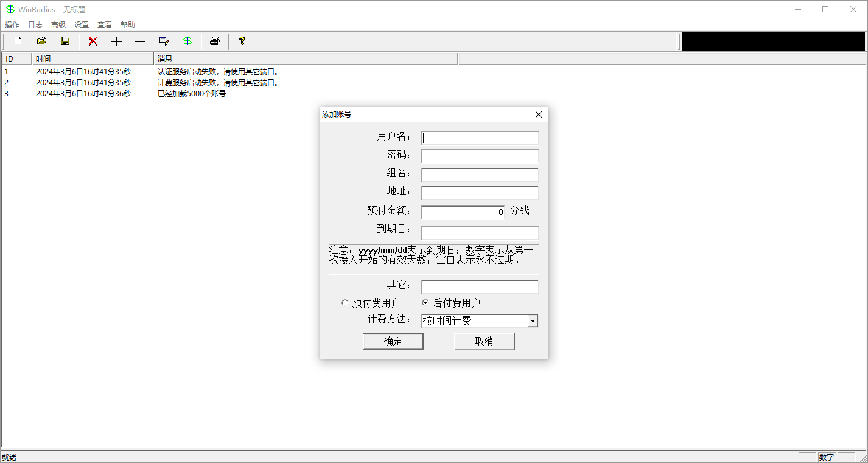The image size is (868, 463).
Task: Open the 设置 menu
Action: tap(82, 25)
